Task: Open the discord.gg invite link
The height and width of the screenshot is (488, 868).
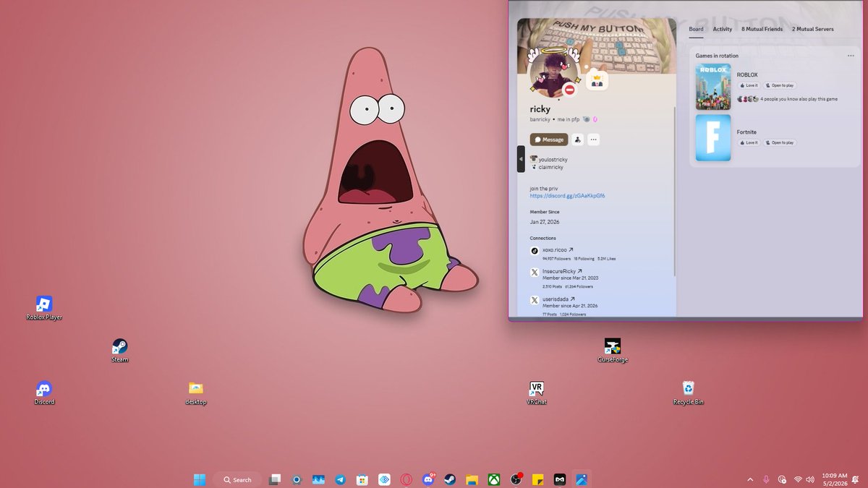Action: (x=567, y=195)
